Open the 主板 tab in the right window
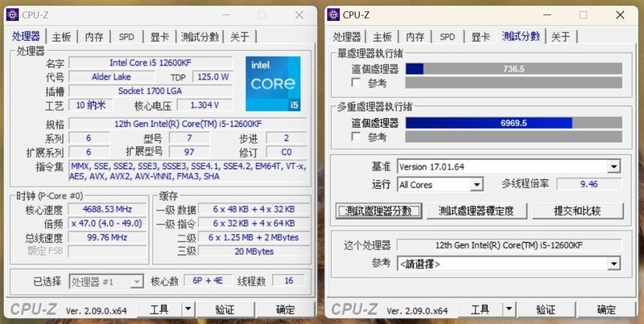The height and width of the screenshot is (324, 644). coord(382,37)
